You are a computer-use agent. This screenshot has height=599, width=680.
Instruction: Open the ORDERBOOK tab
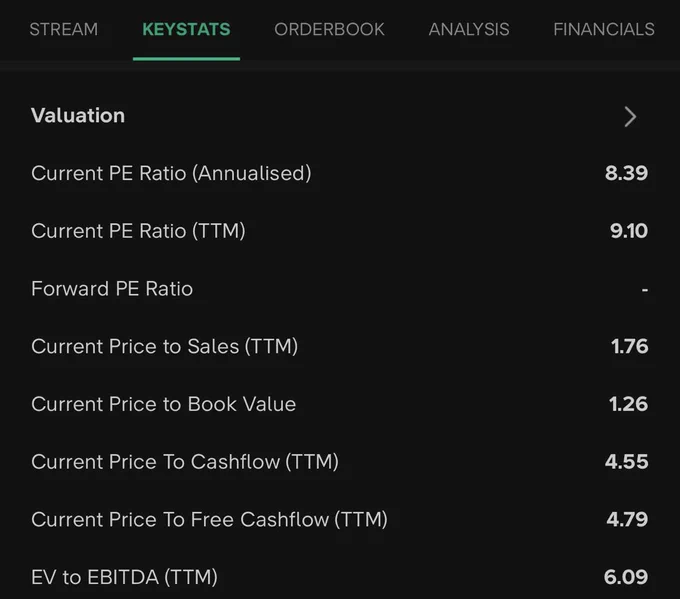pos(329,29)
